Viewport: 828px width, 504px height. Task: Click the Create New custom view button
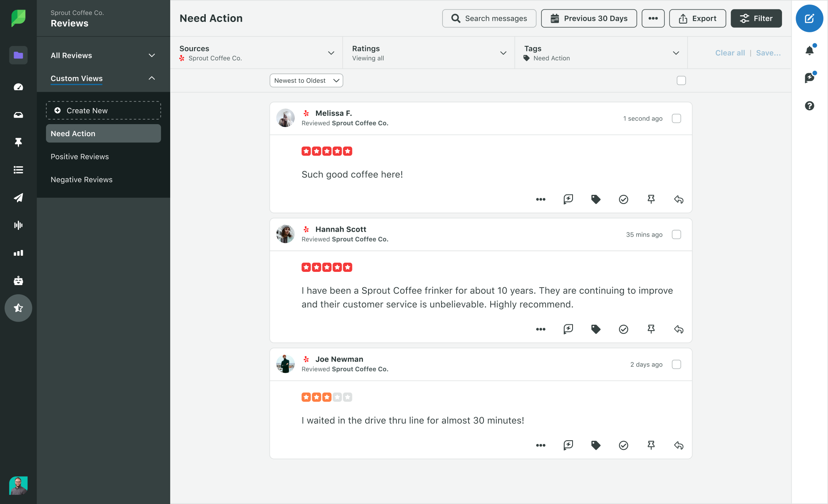pyautogui.click(x=103, y=110)
